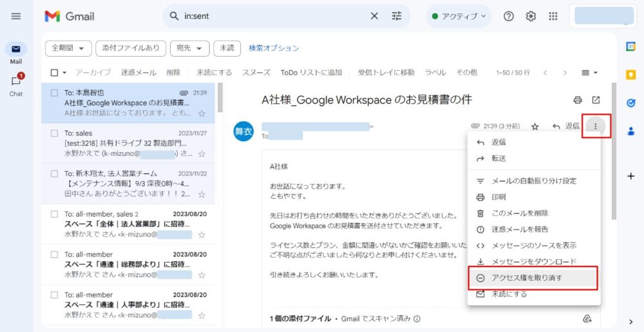This screenshot has height=332, width=644.
Task: Choose 迷惑メールを報告 menu item
Action: [x=534, y=229]
